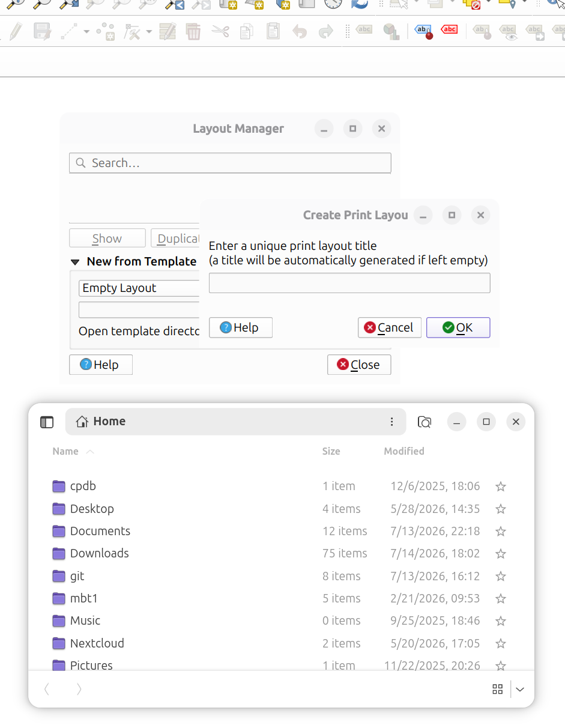Toggle layer editing with the pencil icon

point(16,31)
